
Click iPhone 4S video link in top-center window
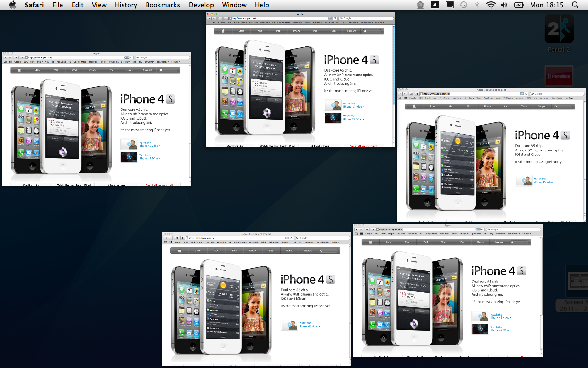pos(353,105)
